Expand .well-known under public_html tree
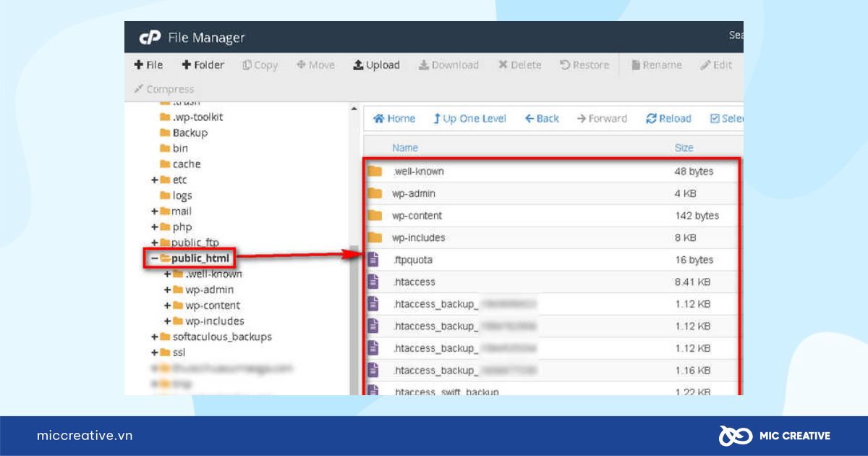Viewport: 868px width, 456px height. [168, 274]
